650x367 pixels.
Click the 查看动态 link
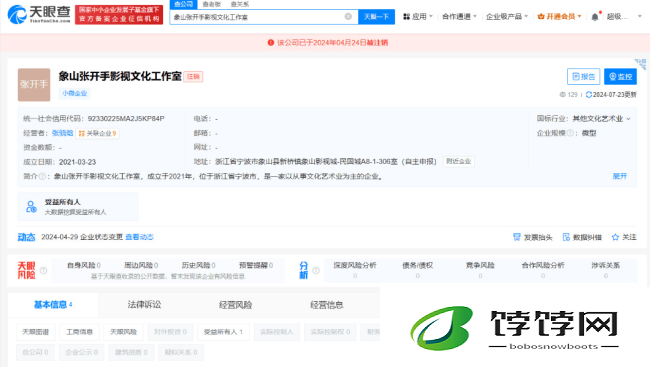[x=139, y=237]
